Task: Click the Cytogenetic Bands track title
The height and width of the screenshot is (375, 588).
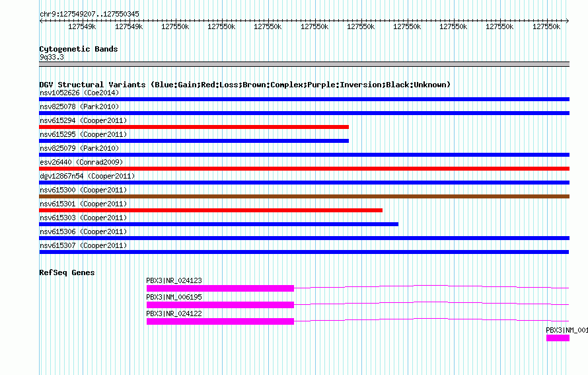Action: [79, 49]
